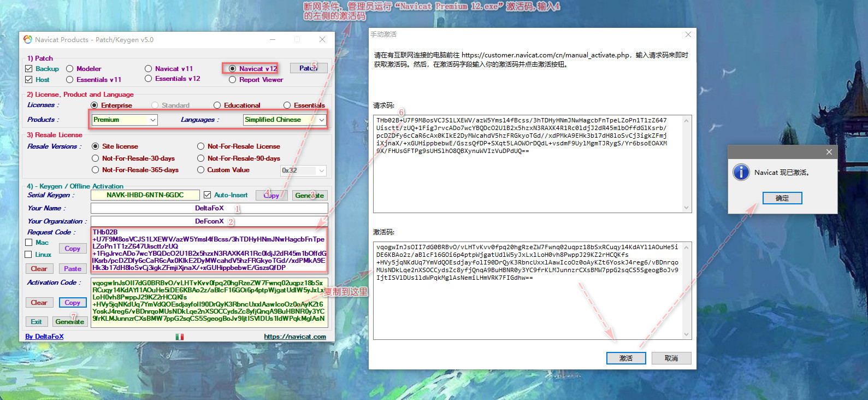The image size is (868, 400).
Task: Choose the Essentials license radio
Action: pos(287,105)
